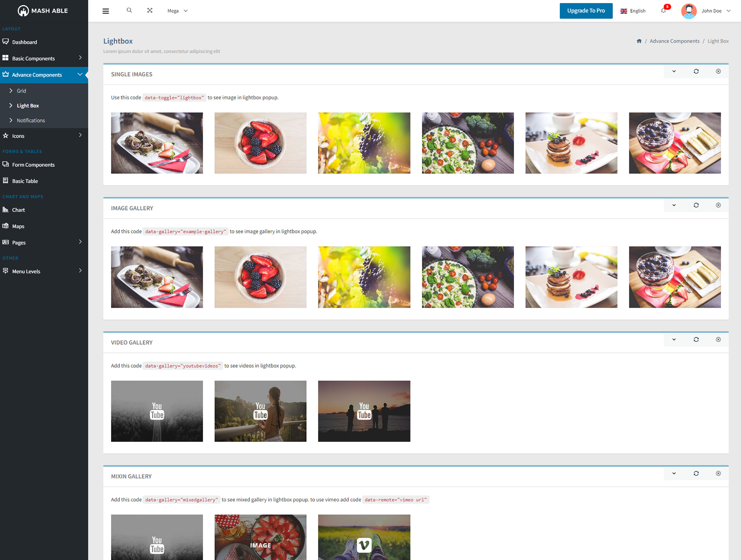Open the Mega dropdown menu
741x560 pixels.
177,11
